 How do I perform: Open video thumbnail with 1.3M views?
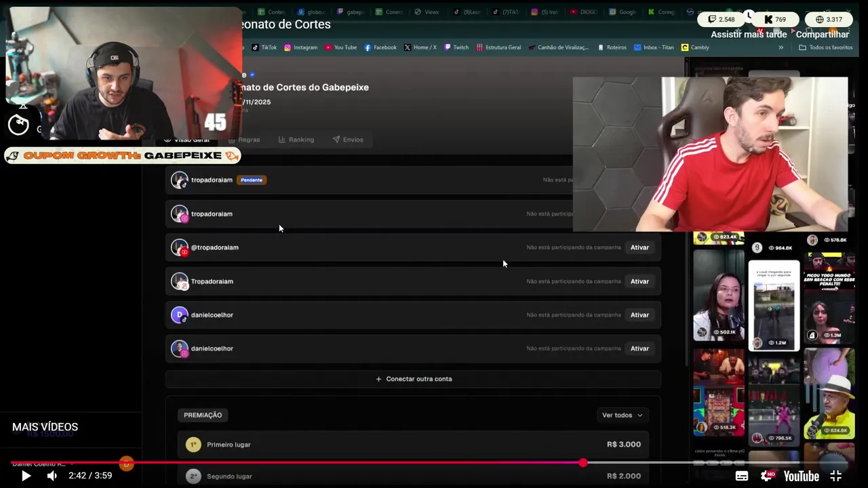(x=829, y=297)
